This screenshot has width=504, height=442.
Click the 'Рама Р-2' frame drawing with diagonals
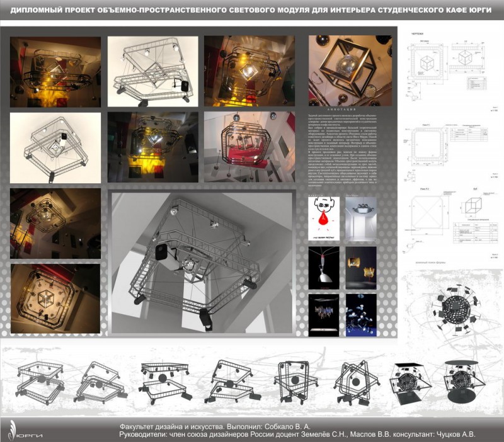point(428,213)
